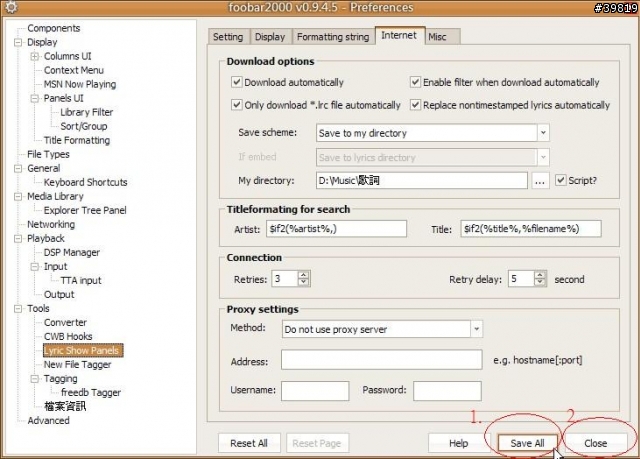
Task: Click the Retry delay value field
Action: coord(521,279)
